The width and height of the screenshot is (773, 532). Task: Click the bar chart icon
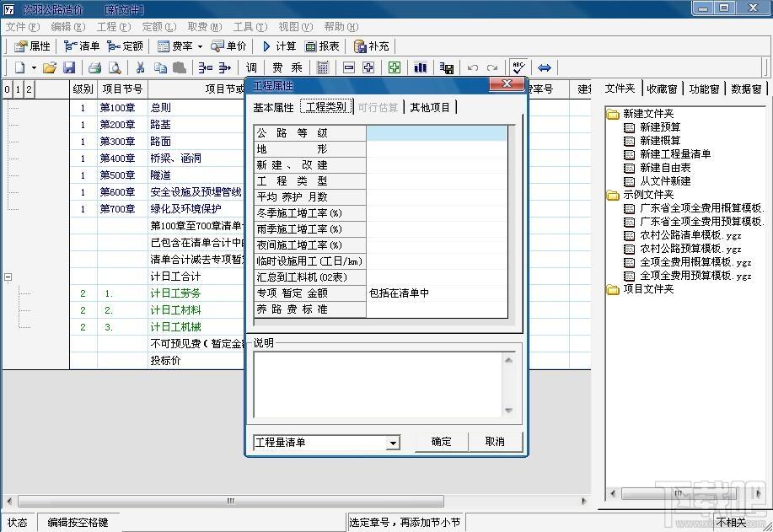[x=421, y=67]
